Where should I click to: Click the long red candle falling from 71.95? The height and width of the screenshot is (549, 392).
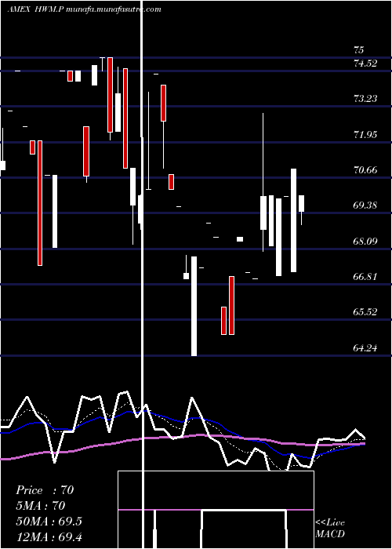point(40,203)
